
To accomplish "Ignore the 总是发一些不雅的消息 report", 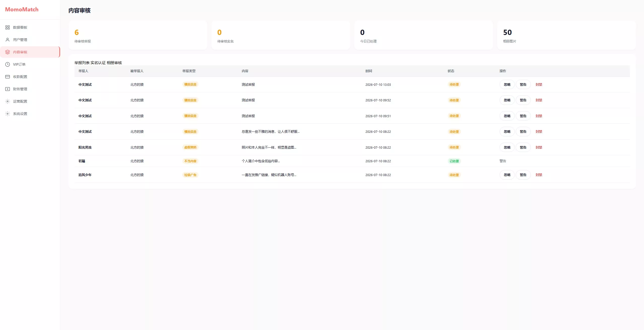I will 507,132.
